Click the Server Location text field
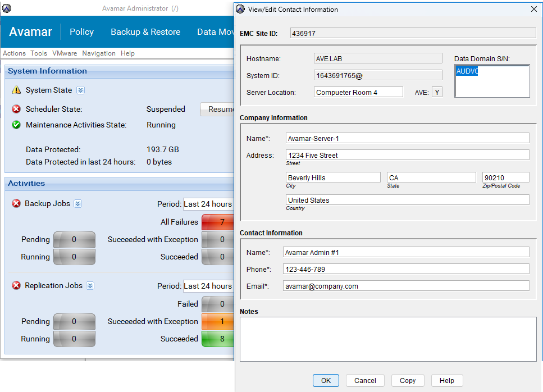The image size is (543, 392). 358,92
